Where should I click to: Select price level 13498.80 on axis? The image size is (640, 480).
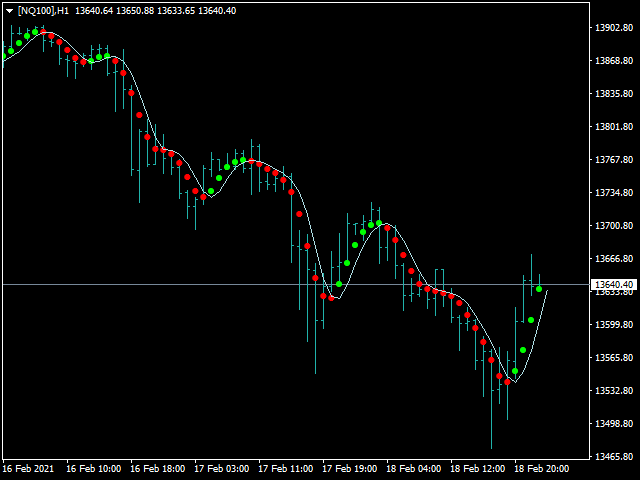coord(614,424)
